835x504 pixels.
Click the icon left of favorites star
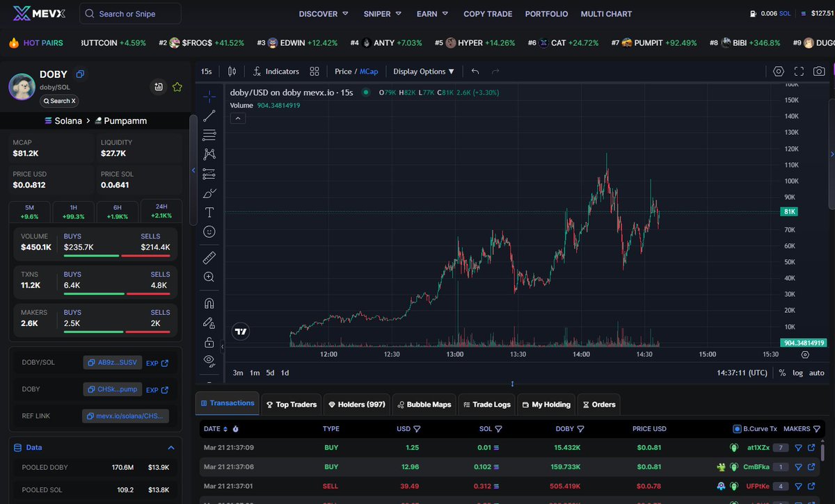pos(159,87)
